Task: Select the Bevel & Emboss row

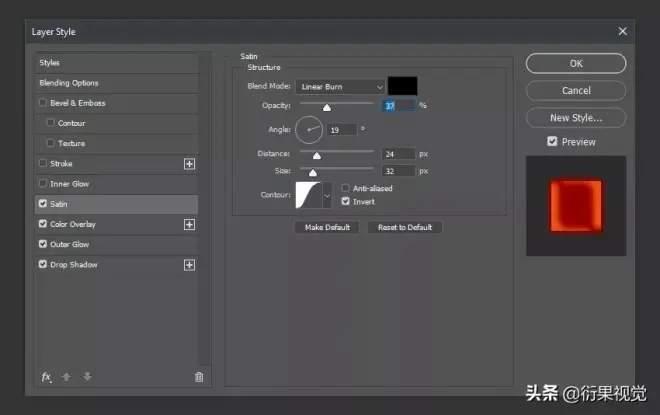Action: pyautogui.click(x=117, y=103)
